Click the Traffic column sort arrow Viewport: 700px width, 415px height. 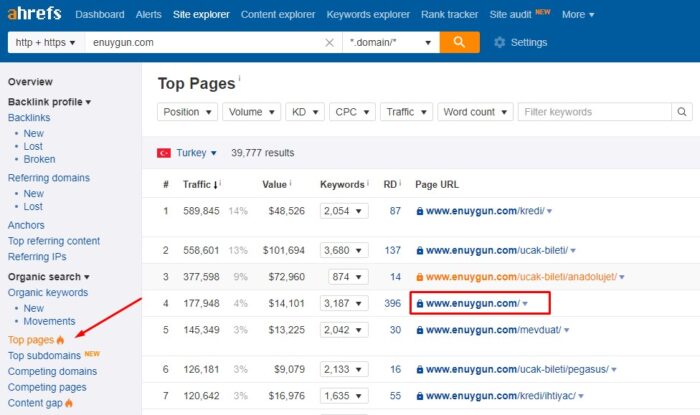coord(215,185)
